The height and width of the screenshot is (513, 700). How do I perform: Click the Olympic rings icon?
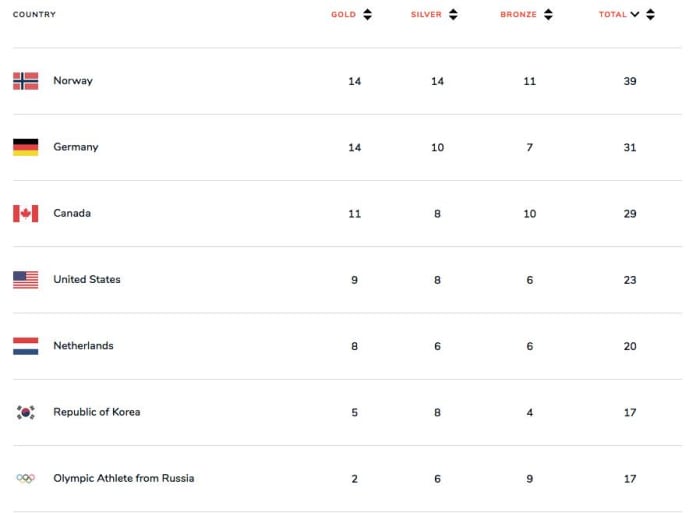[25, 478]
